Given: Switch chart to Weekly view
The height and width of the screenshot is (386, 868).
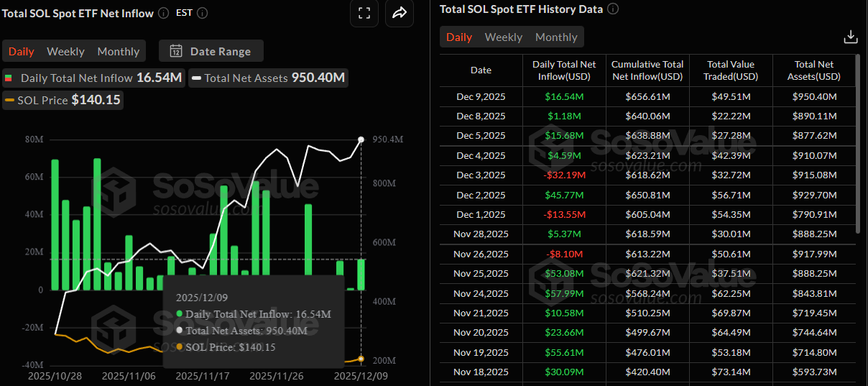Looking at the screenshot, I should point(65,51).
